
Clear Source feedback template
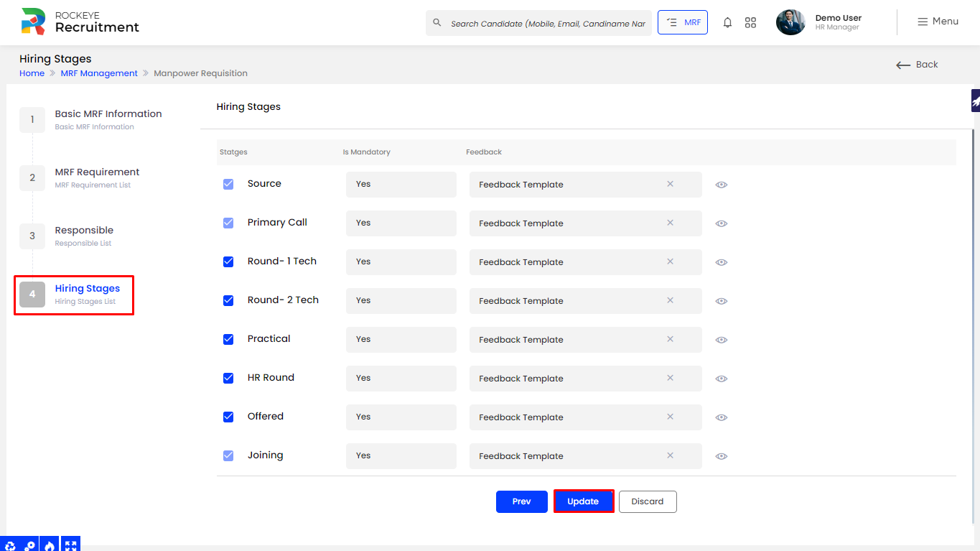pos(670,184)
